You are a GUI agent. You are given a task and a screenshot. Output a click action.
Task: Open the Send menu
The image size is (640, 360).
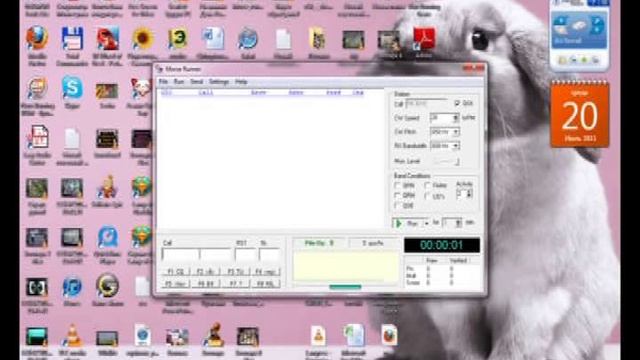[196, 82]
